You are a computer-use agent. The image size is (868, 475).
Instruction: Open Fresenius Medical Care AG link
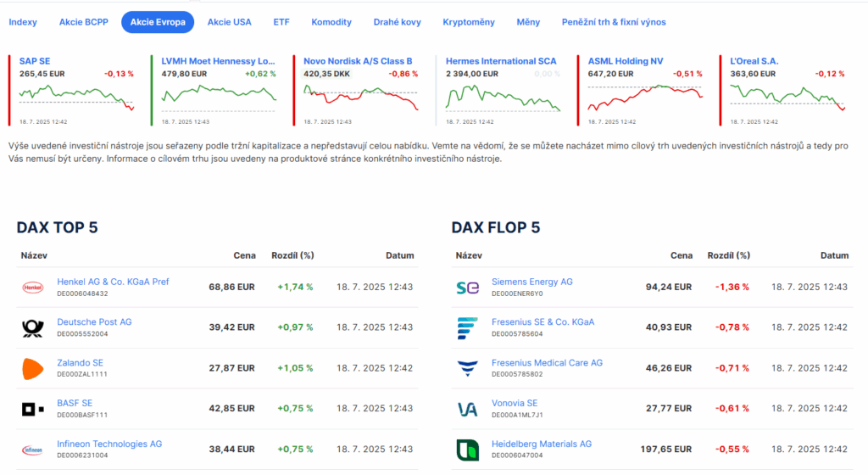547,363
